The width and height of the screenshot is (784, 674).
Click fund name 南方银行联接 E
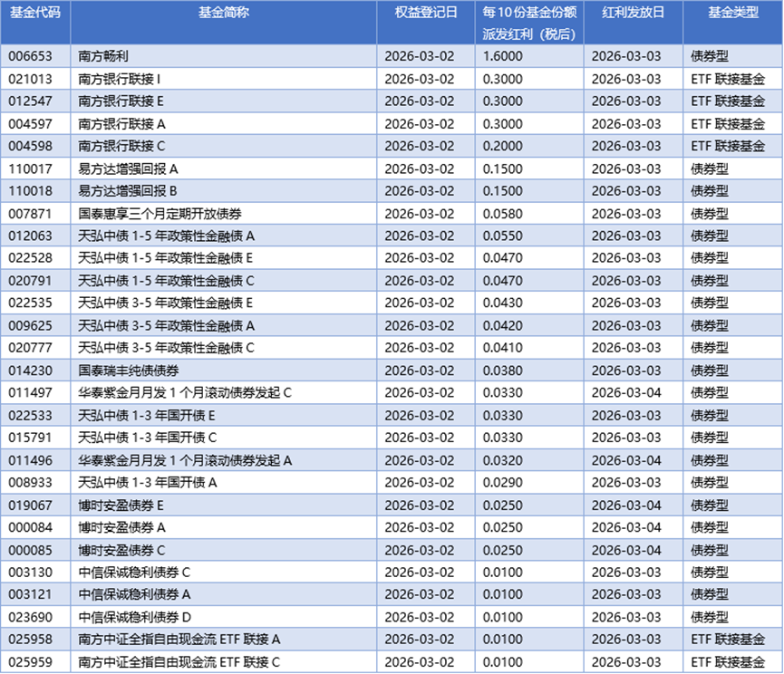pyautogui.click(x=121, y=101)
